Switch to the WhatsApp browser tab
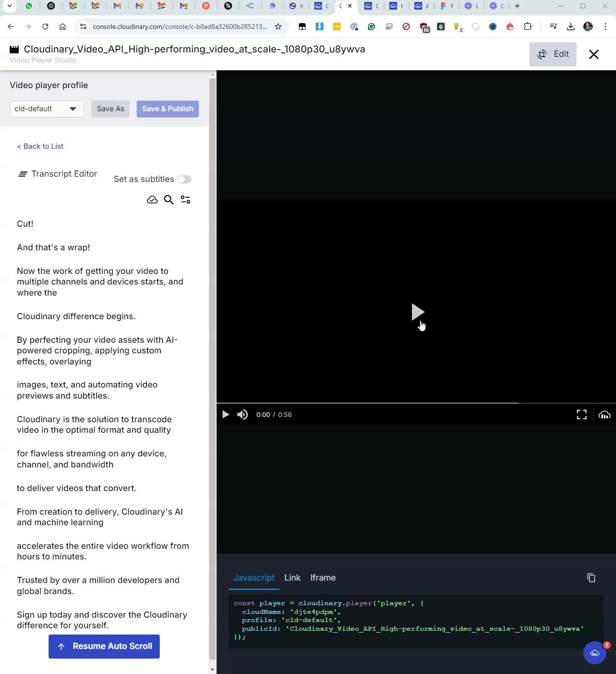The image size is (616, 674). (x=29, y=6)
